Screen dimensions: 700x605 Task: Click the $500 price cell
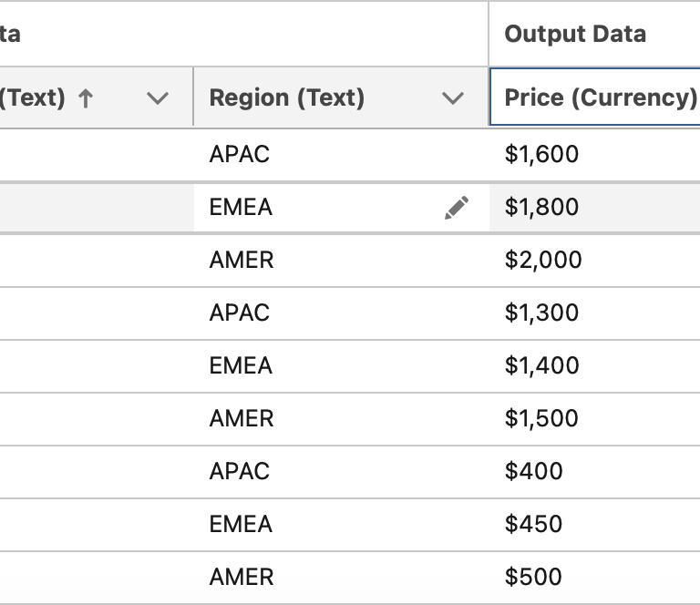point(534,577)
